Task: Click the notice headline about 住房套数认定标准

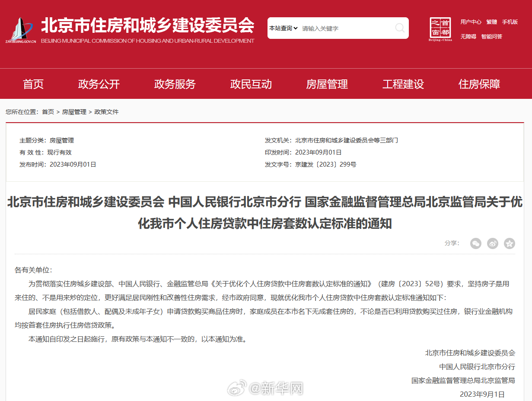Action: (265, 213)
